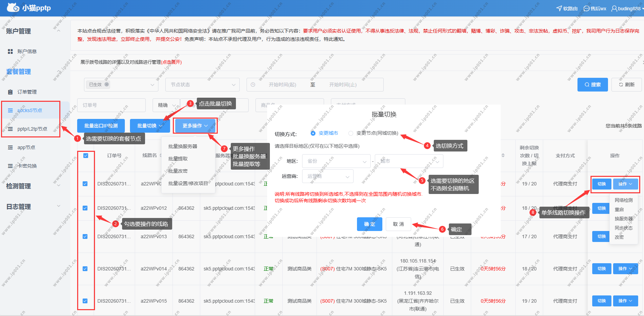Image resolution: width=644 pixels, height=316 pixels.
Task: Choose 同步状态 in the row 操作 menu
Action: click(624, 228)
